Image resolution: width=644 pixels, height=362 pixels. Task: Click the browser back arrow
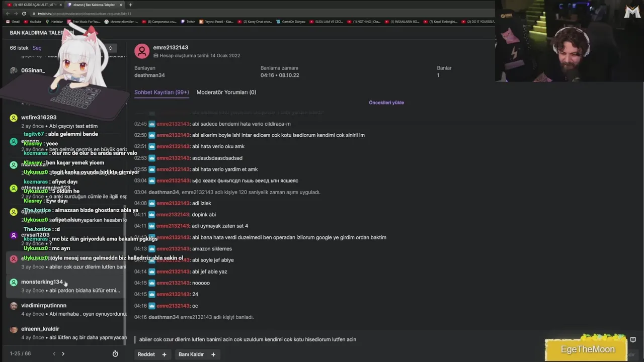(x=8, y=14)
